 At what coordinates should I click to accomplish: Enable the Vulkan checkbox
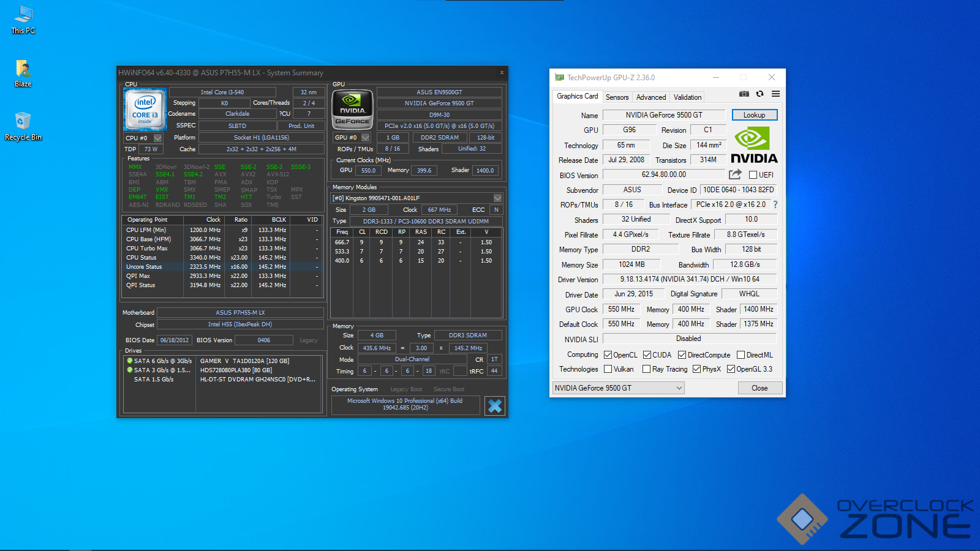point(608,369)
